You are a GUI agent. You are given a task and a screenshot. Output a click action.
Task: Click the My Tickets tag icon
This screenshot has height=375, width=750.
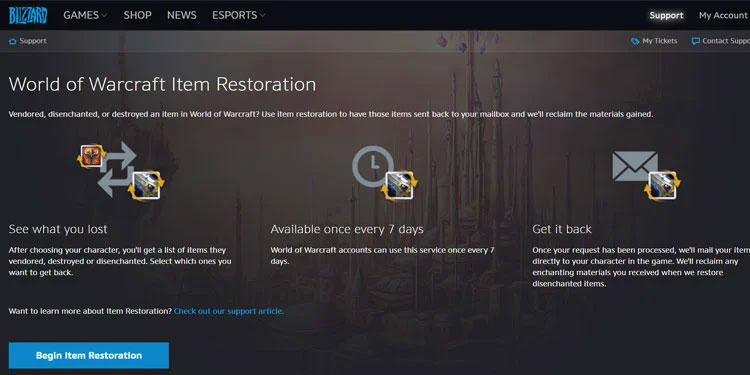pos(635,41)
